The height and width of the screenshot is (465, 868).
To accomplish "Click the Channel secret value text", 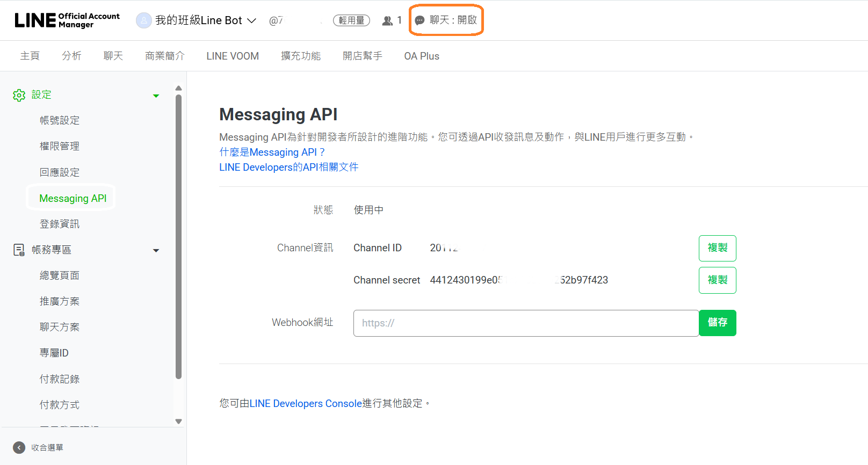I will click(x=519, y=280).
